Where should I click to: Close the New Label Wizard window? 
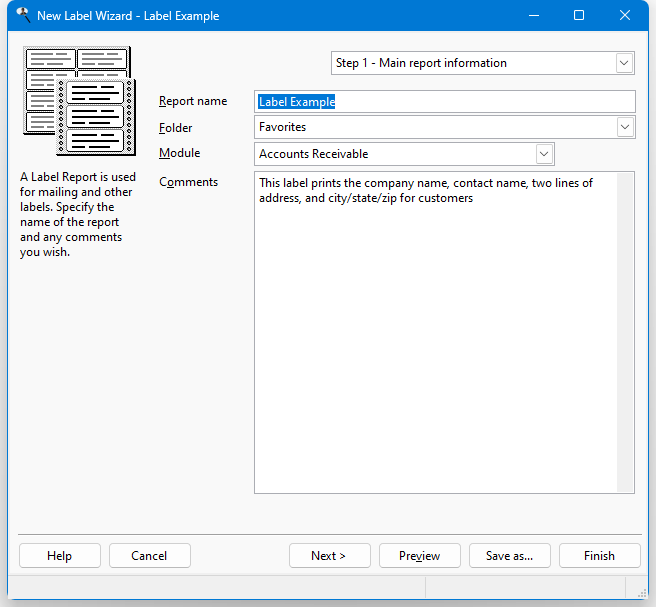pos(625,15)
